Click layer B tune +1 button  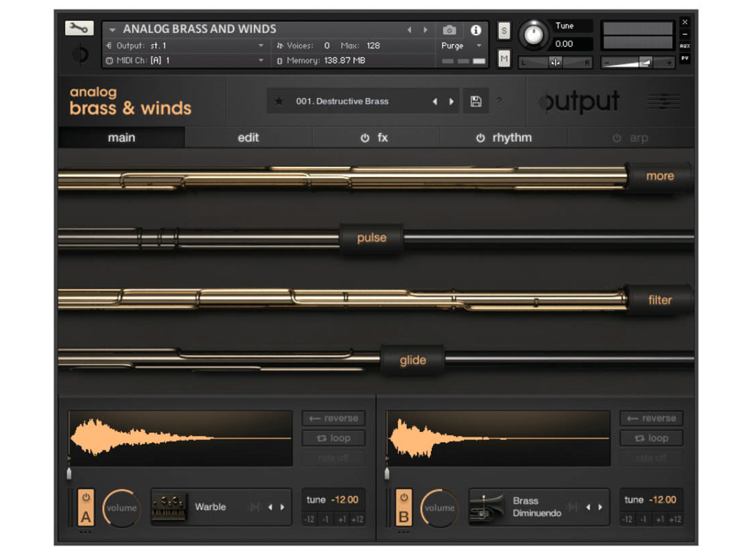point(660,520)
